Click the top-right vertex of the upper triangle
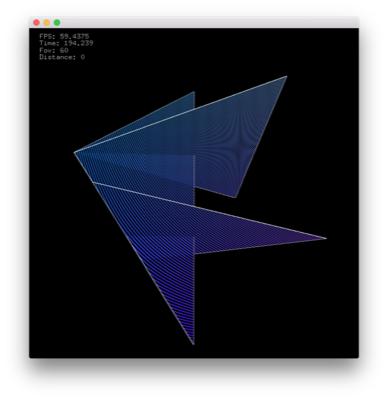This screenshot has height=400, width=388. (x=286, y=77)
